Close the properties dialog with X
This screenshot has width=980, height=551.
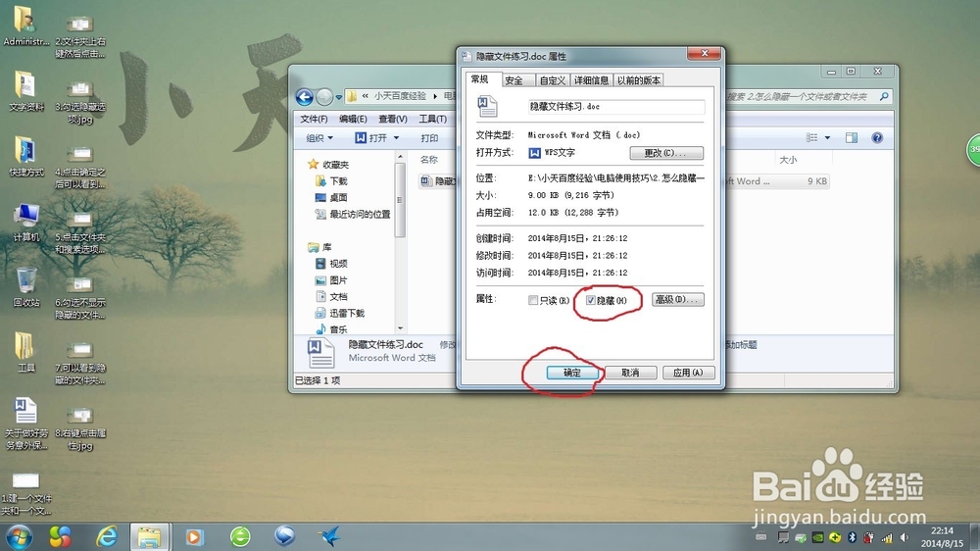pyautogui.click(x=705, y=53)
